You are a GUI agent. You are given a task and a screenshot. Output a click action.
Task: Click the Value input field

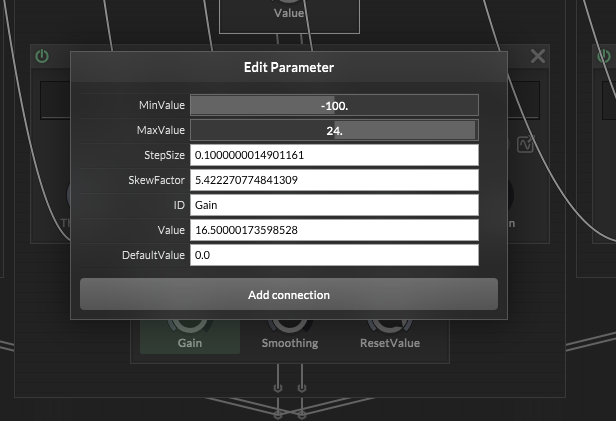[x=334, y=230]
